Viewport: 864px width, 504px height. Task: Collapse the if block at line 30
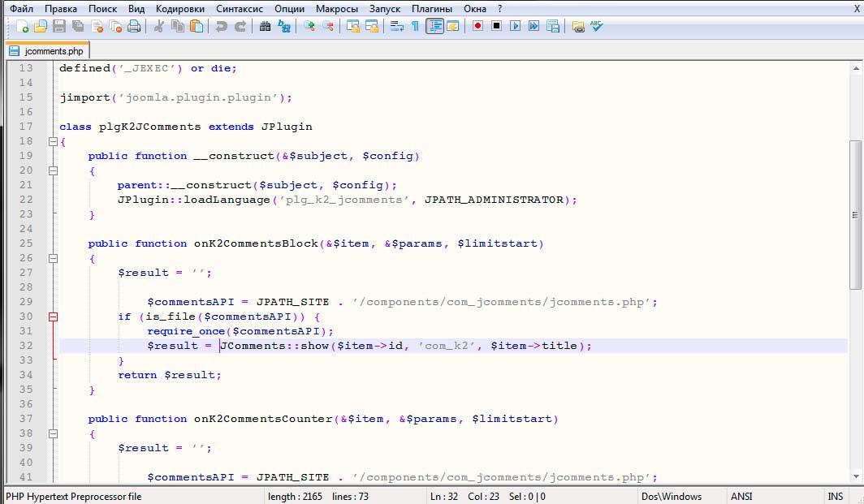pos(53,317)
